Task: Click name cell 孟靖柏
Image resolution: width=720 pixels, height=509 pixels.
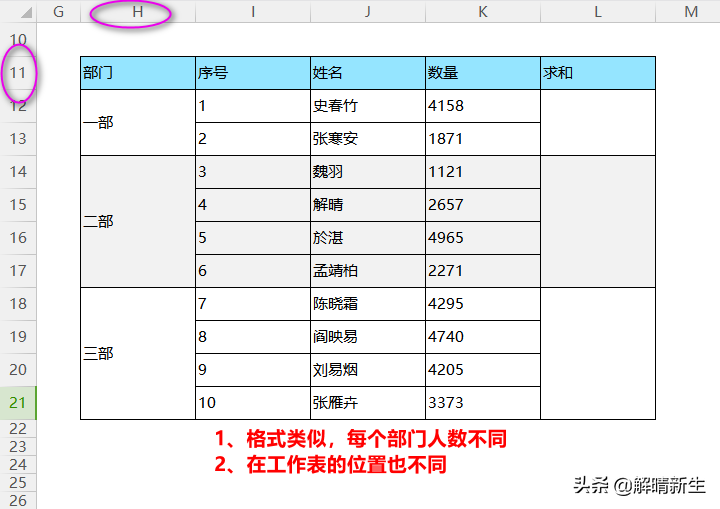Action: click(x=368, y=271)
